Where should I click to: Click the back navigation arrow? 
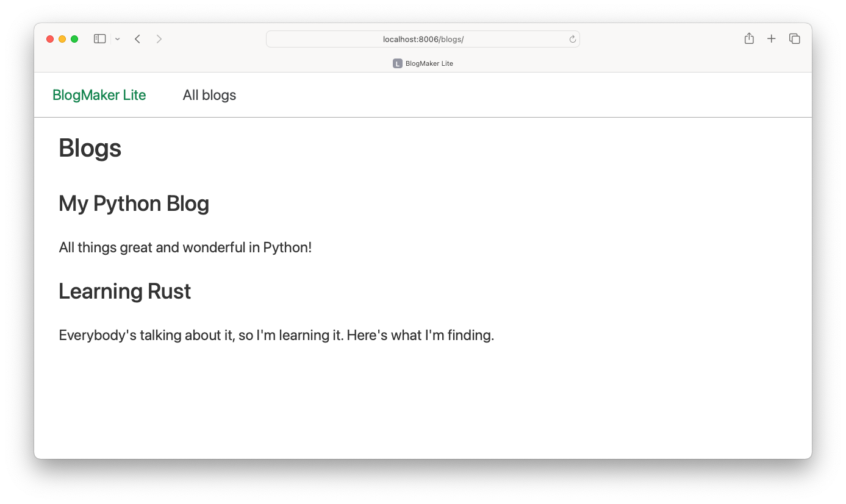coord(137,38)
